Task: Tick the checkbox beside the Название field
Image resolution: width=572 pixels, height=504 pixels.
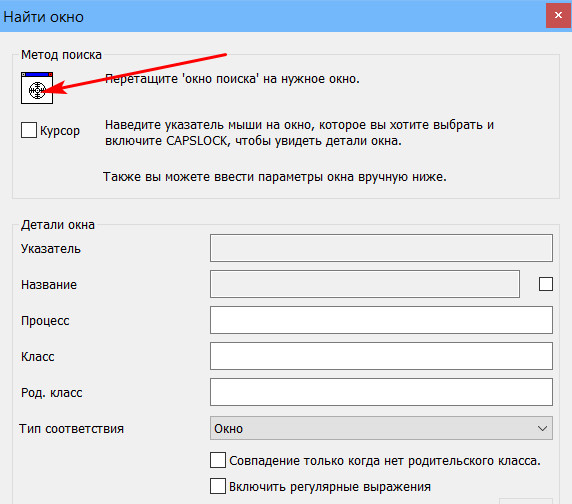Action: click(x=546, y=284)
